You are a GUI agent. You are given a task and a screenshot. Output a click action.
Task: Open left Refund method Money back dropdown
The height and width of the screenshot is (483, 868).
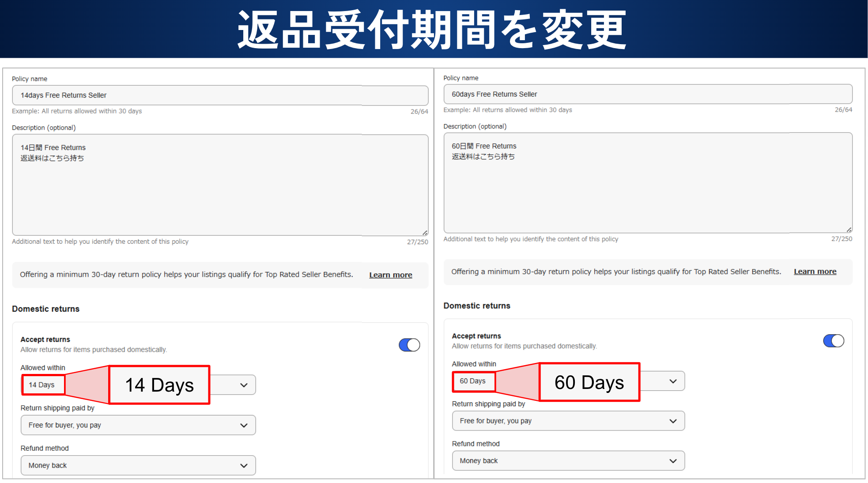138,465
